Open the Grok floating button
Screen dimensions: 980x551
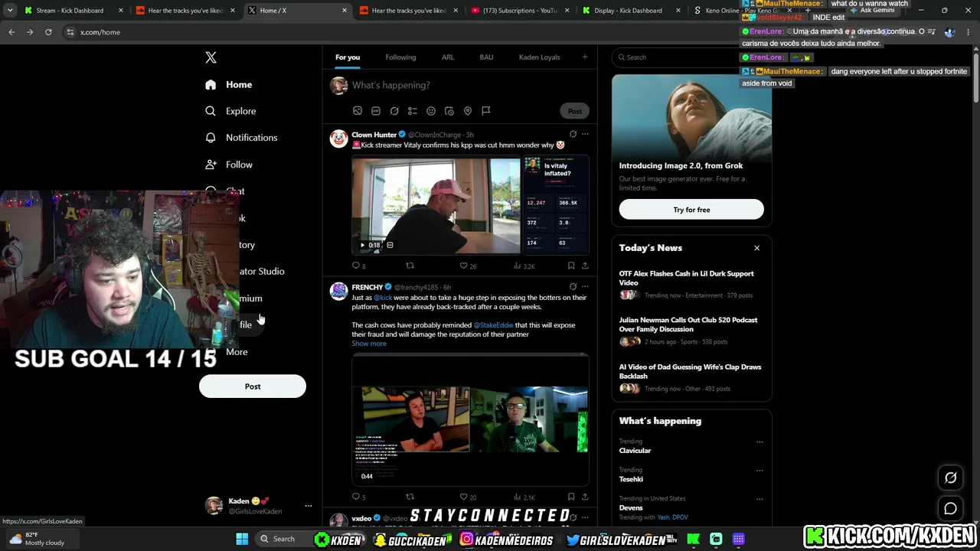[950, 478]
